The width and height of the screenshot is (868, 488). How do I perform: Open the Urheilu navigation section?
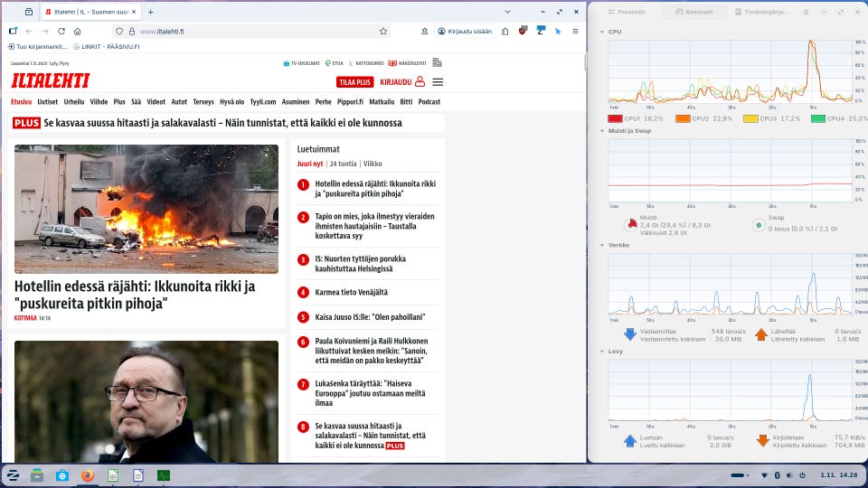[x=74, y=102]
